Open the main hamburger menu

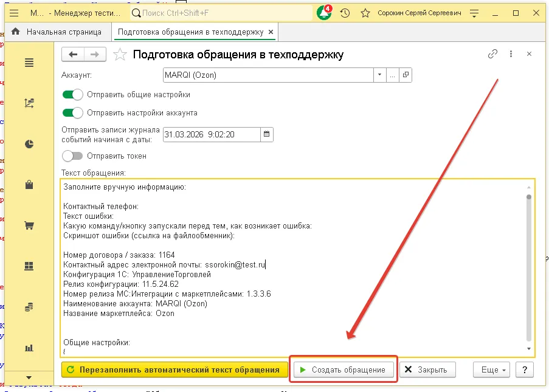(15, 13)
